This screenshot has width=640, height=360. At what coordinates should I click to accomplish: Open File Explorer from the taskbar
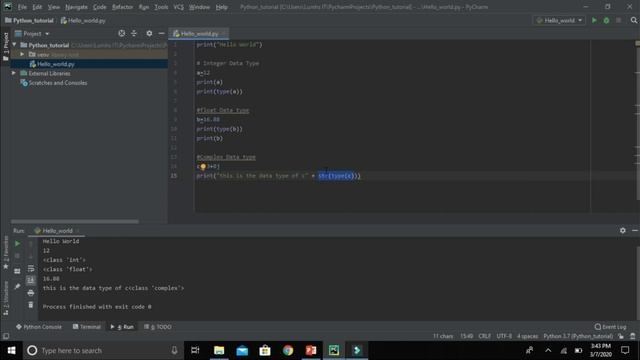click(x=219, y=350)
